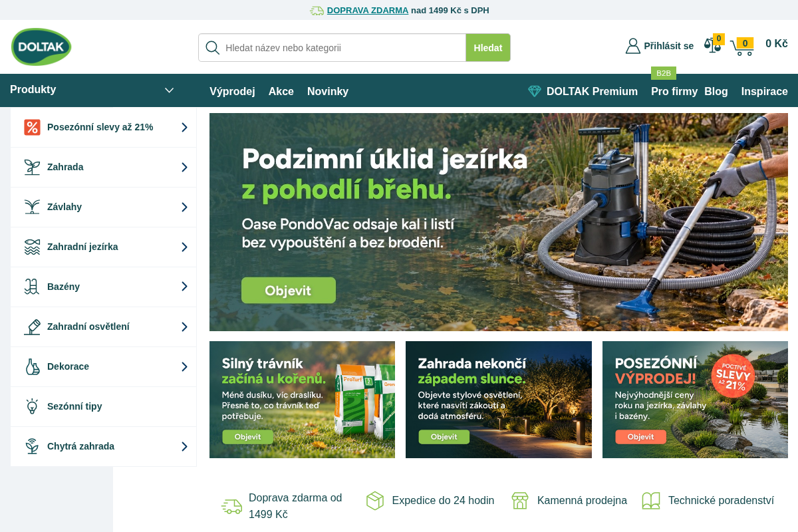
Task: Click the DOLTAK logo
Action: (41, 47)
